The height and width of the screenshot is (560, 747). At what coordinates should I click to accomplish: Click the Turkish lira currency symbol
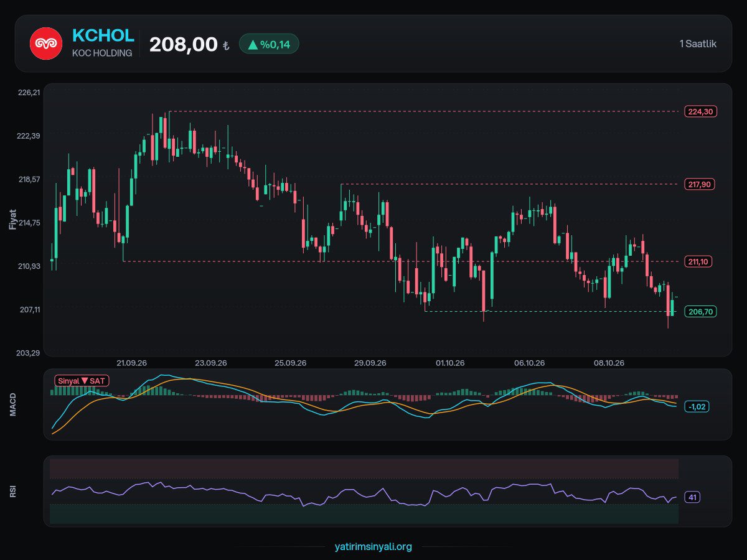226,47
